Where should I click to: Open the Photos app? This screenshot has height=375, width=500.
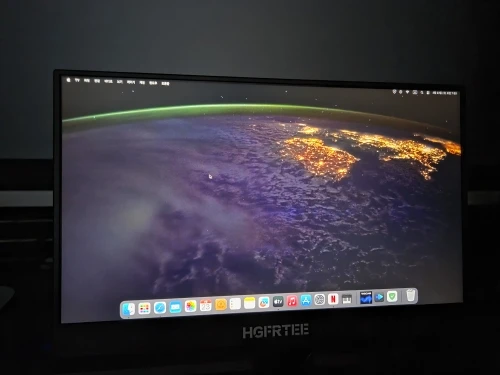pyautogui.click(x=190, y=306)
